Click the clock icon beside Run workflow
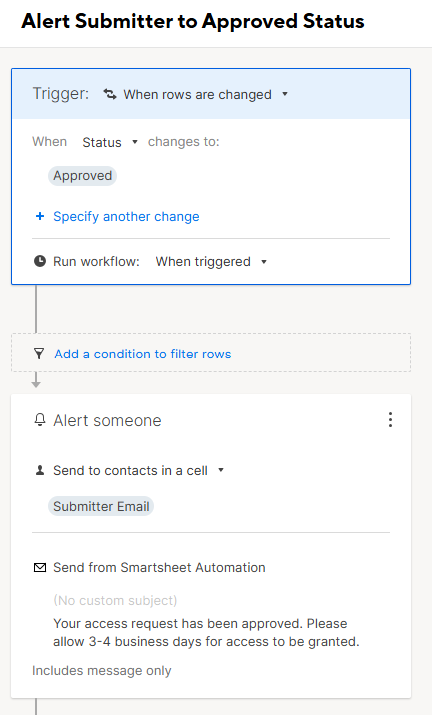432x715 pixels. pyautogui.click(x=40, y=261)
